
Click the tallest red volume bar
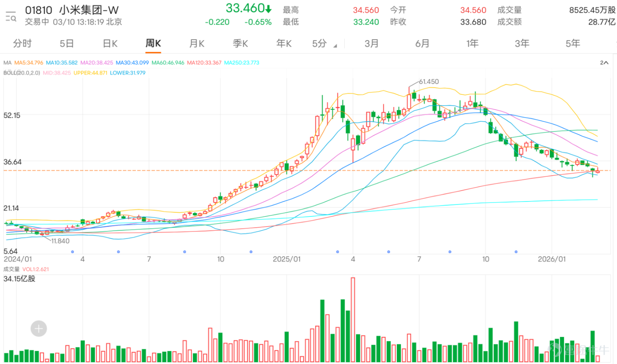point(353,320)
